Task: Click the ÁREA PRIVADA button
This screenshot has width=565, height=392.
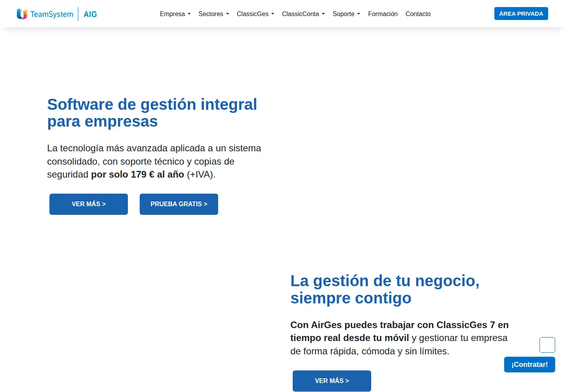Action: tap(521, 14)
